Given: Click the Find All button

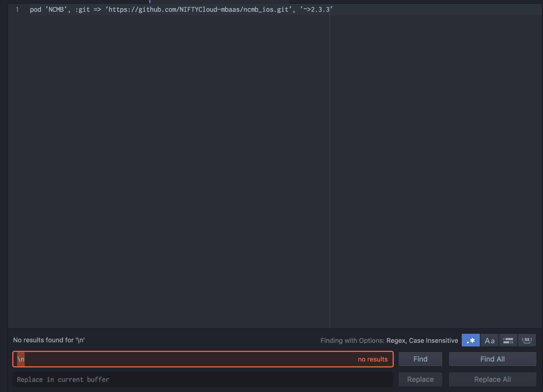Looking at the screenshot, I should pos(492,359).
